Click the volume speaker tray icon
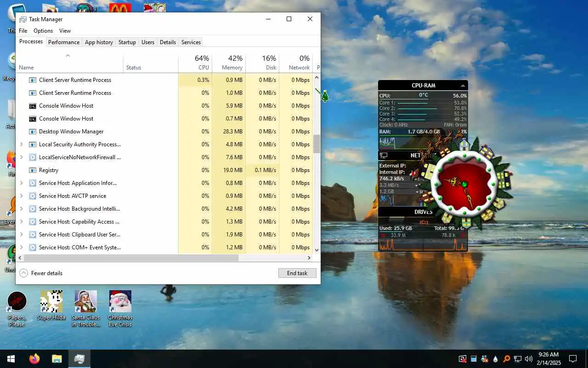588x368 pixels. [528, 359]
